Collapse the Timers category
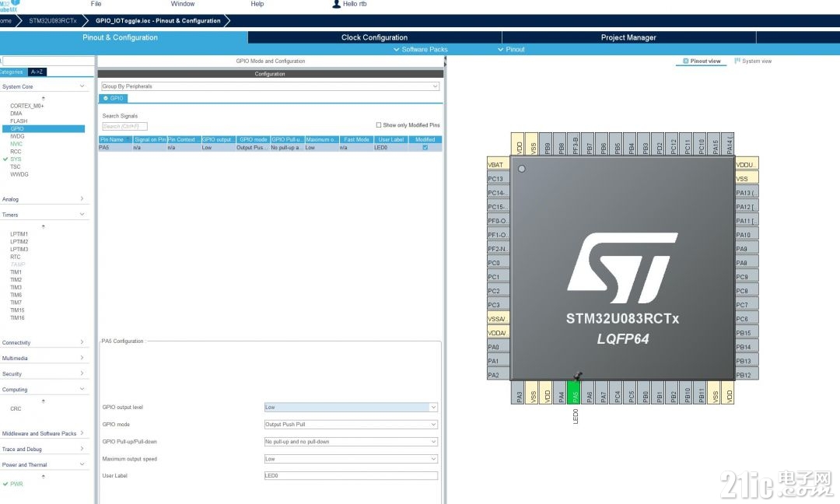 (x=82, y=214)
